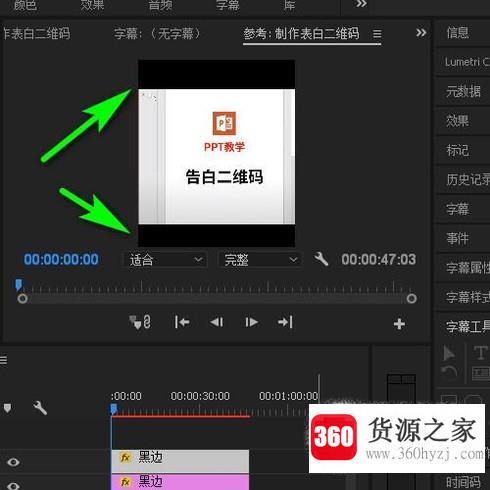Open the 时间码 panel
The width and height of the screenshot is (490, 490).
point(463,482)
